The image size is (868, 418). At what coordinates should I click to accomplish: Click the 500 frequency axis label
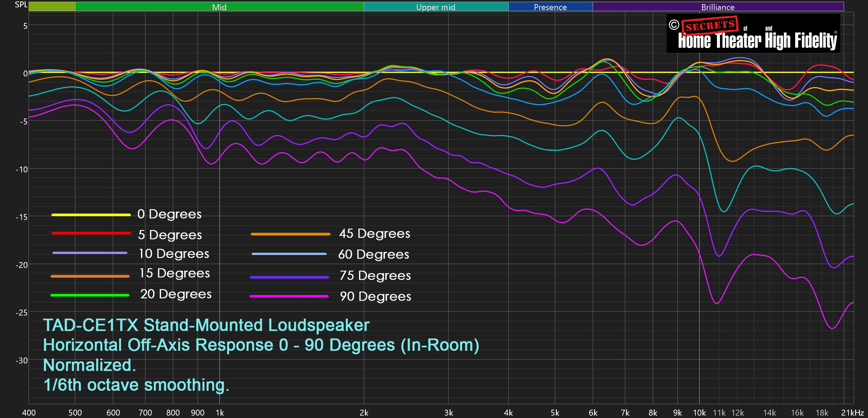(75, 413)
